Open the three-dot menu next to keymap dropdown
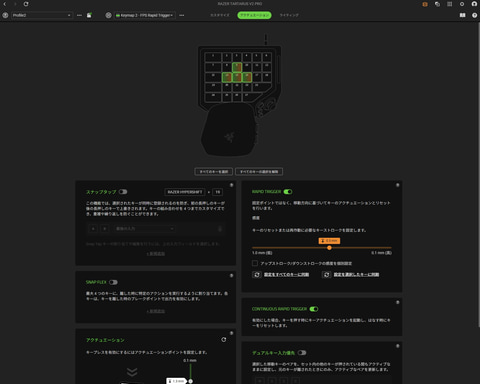 tap(182, 15)
